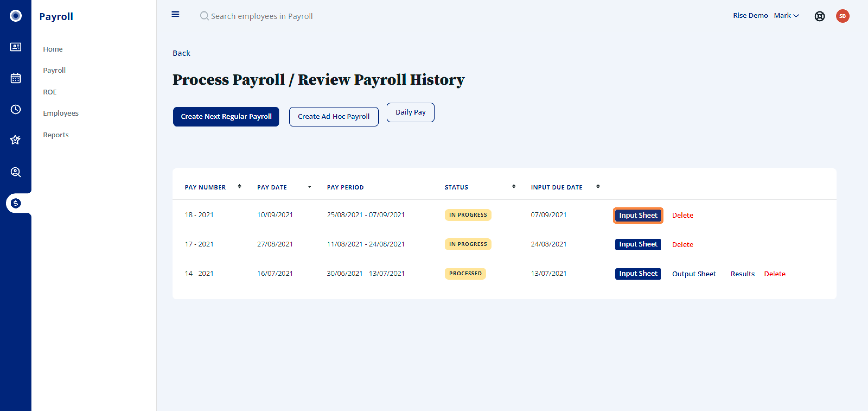Click IN PROGRESS status of pay 17 - 2021
This screenshot has width=868, height=411.
point(468,244)
